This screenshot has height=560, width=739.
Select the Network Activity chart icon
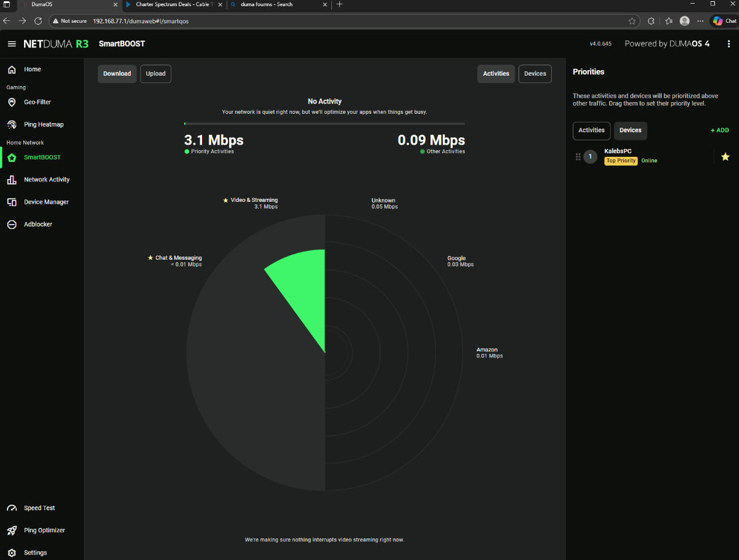[12, 180]
